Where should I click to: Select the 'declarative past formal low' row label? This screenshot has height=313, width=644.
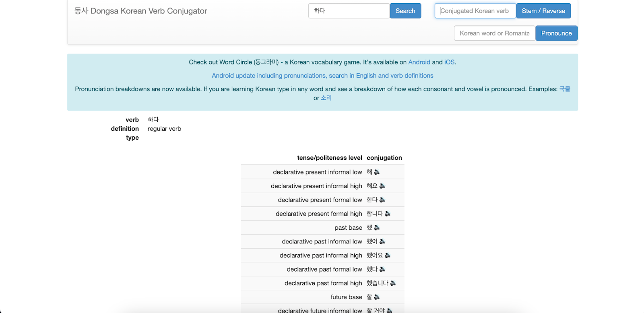pyautogui.click(x=324, y=269)
